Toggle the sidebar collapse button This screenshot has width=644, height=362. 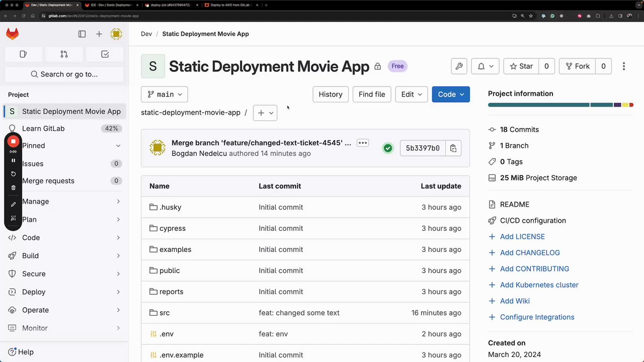coord(82,34)
